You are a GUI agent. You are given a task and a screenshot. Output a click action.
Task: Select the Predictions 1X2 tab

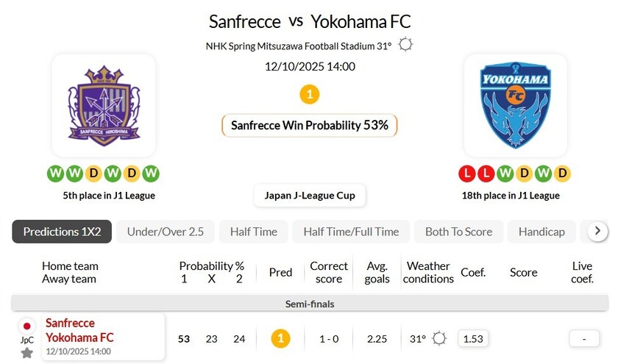(62, 232)
